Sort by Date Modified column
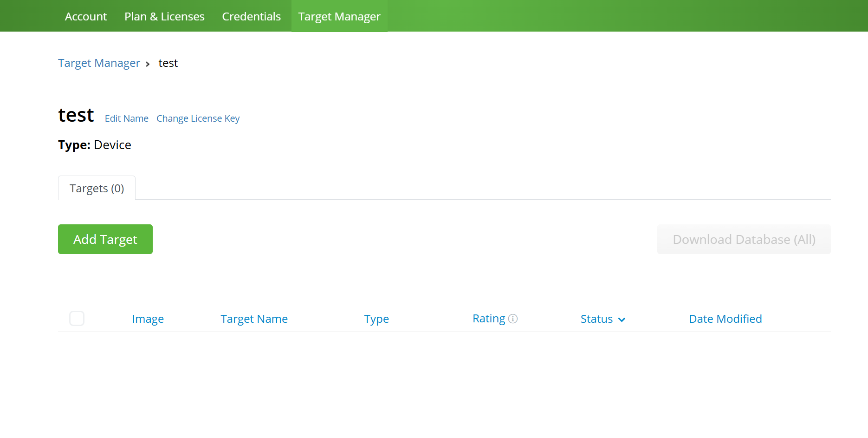The image size is (868, 438). [x=725, y=319]
